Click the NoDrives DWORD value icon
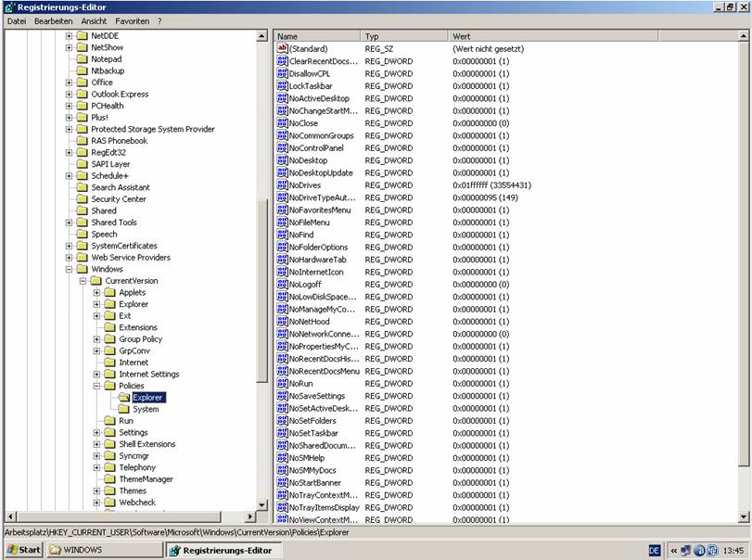Screen dimensions: 752x560 (x=282, y=185)
